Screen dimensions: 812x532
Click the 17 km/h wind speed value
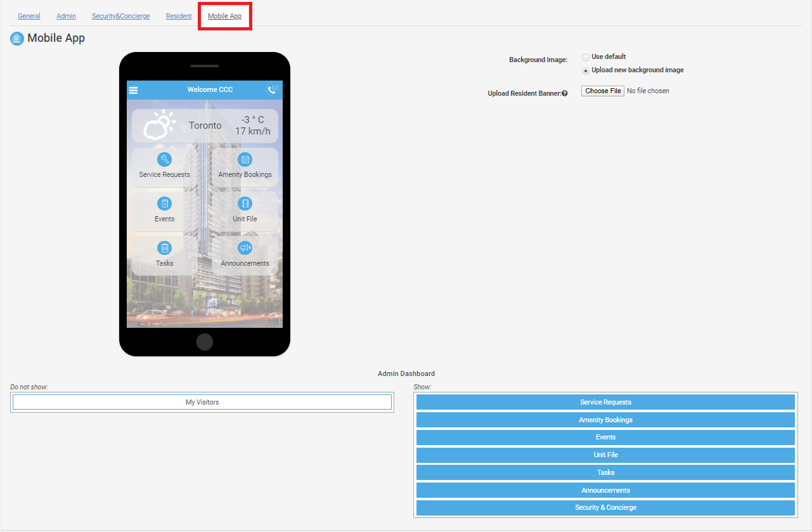(x=253, y=131)
